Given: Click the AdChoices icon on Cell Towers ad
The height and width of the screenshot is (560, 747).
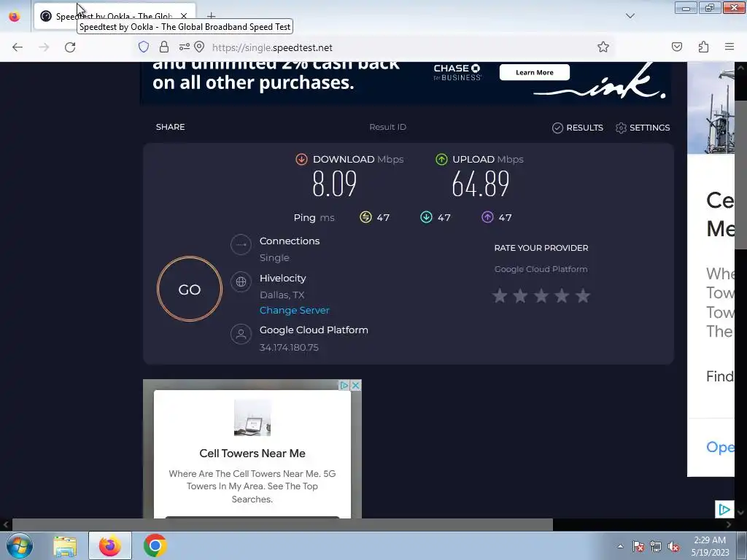Looking at the screenshot, I should [344, 385].
